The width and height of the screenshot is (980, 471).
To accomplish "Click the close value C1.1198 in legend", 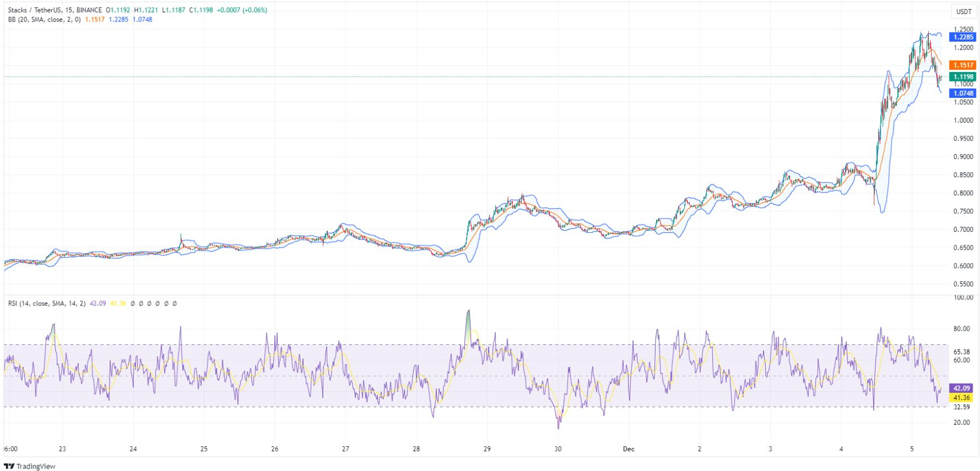I will coord(201,10).
